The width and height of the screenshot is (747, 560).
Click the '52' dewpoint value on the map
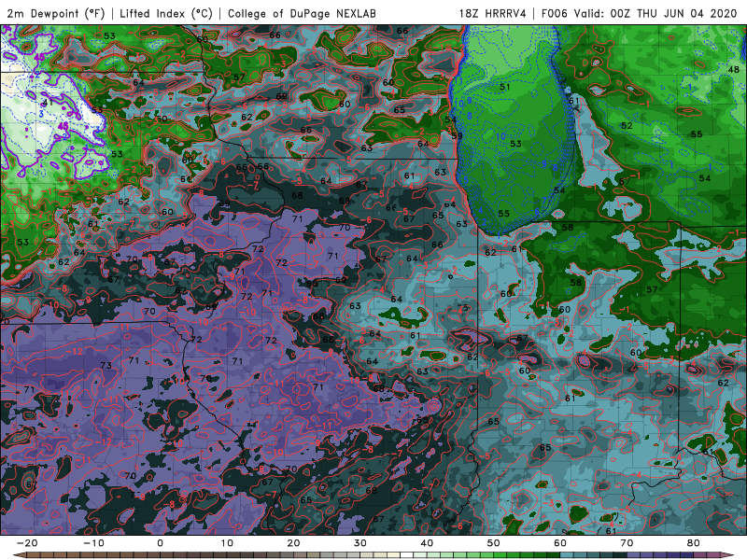coord(627,126)
